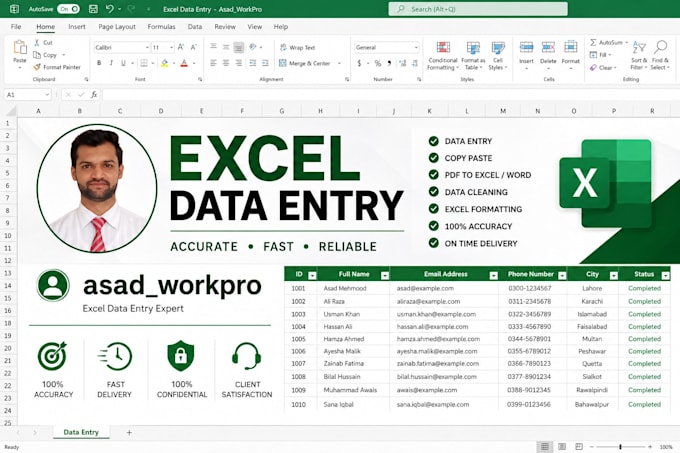The image size is (680, 453).
Task: Open Conditional Formatting menu
Action: point(442,55)
